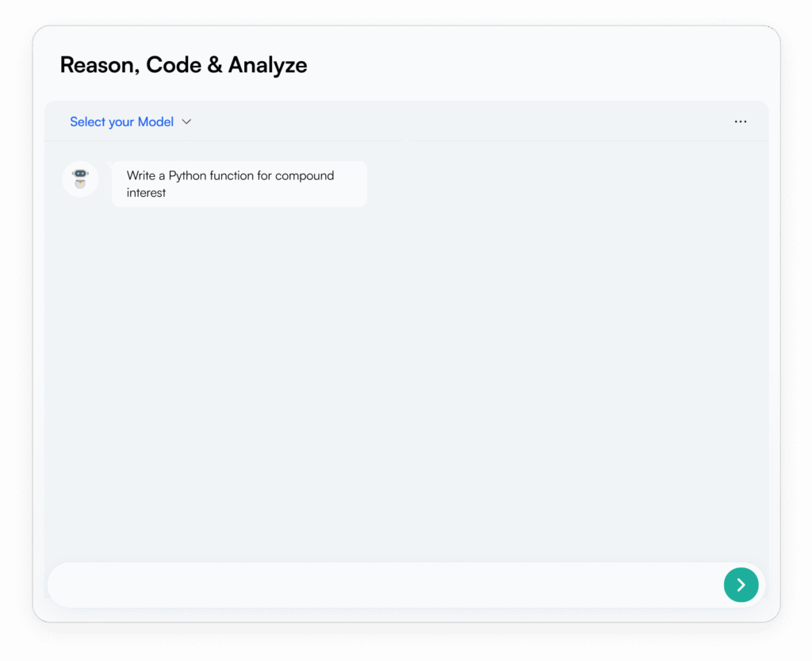Click the word "Code" in the page title
This screenshot has width=812, height=661.
174,65
